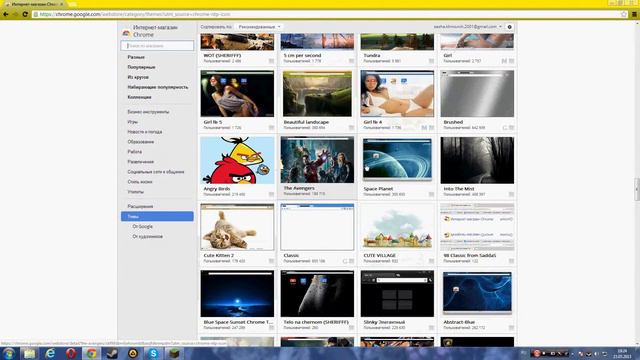Click the small icon on the Angry Birds card
640x360 pixels.
(x=271, y=195)
